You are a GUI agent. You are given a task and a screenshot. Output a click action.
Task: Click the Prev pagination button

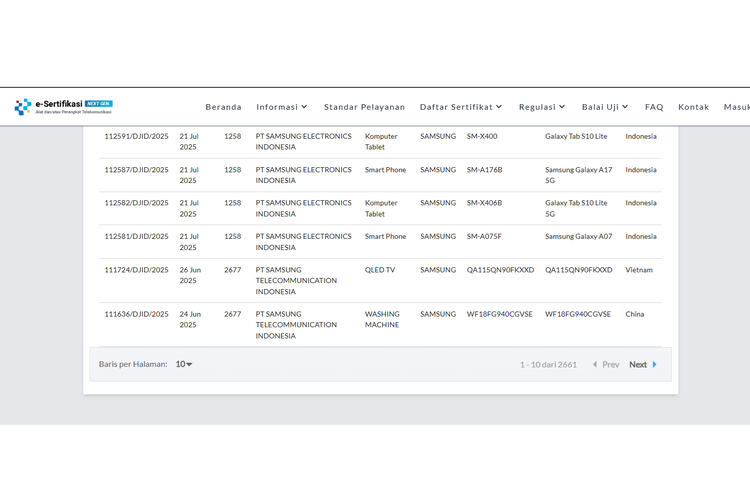(x=606, y=365)
